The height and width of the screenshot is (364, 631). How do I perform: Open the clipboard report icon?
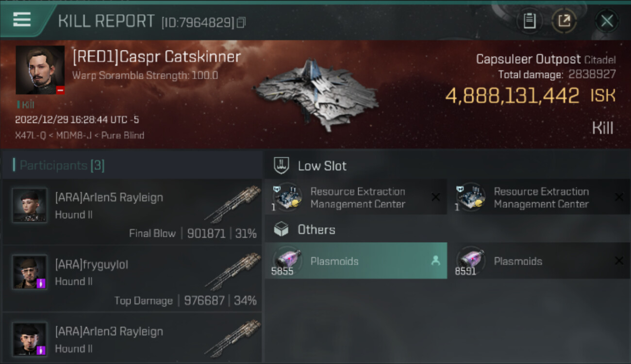click(530, 21)
